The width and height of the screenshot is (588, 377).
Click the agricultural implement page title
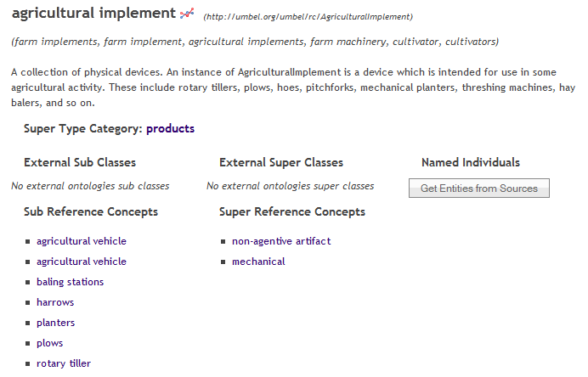point(93,13)
